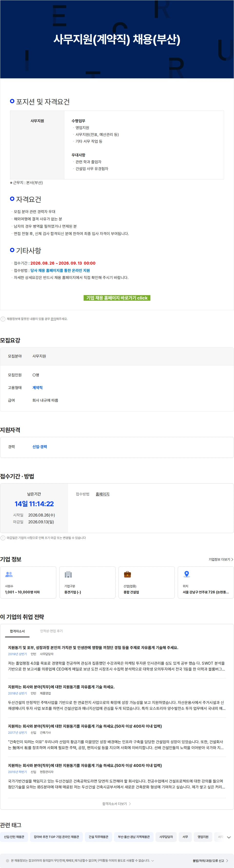Open the 문의 link for incorrect info

click(x=53, y=319)
